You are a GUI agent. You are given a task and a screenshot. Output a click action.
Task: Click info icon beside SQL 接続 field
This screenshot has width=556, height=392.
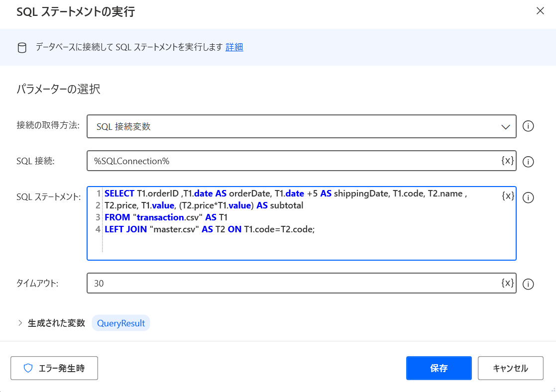click(528, 162)
